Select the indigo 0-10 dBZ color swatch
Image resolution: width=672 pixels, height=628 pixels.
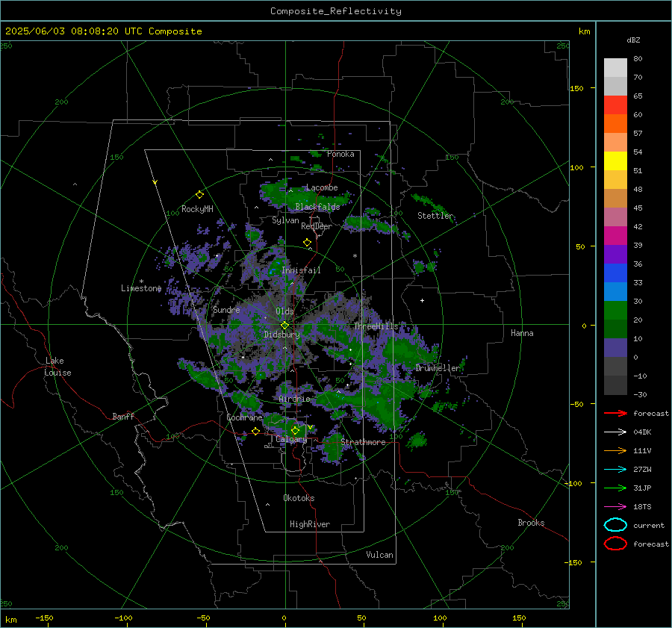point(615,347)
